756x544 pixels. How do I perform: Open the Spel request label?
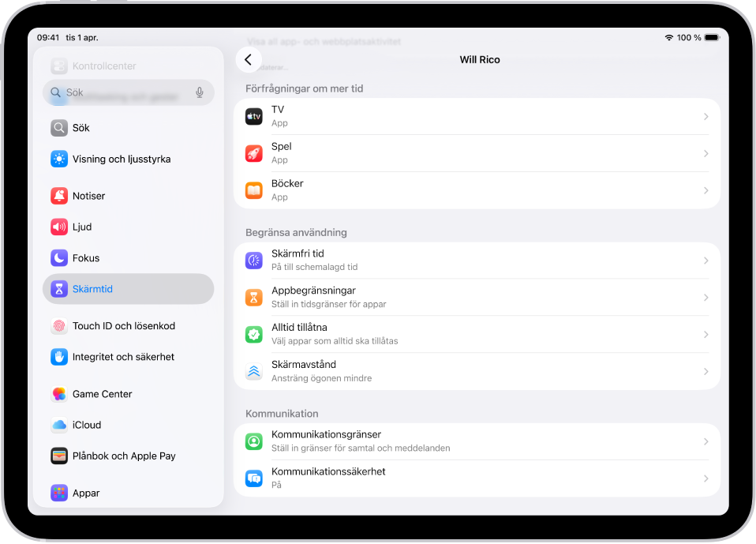click(282, 147)
